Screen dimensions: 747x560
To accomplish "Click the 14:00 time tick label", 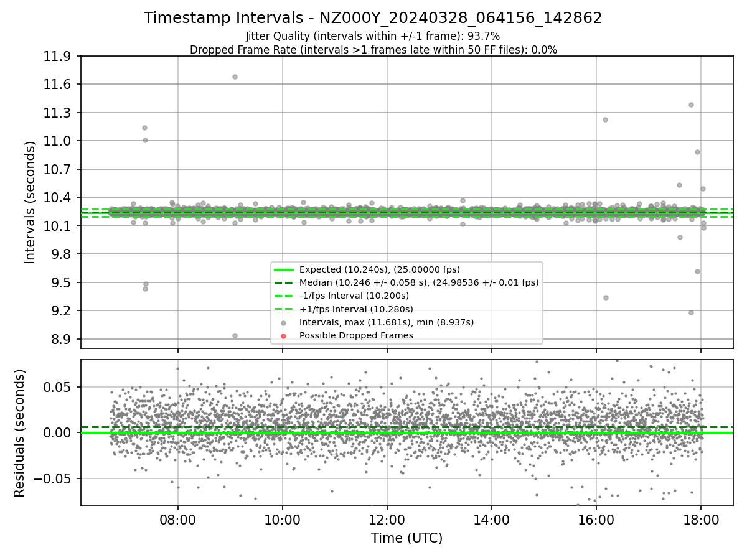I will pos(492,520).
